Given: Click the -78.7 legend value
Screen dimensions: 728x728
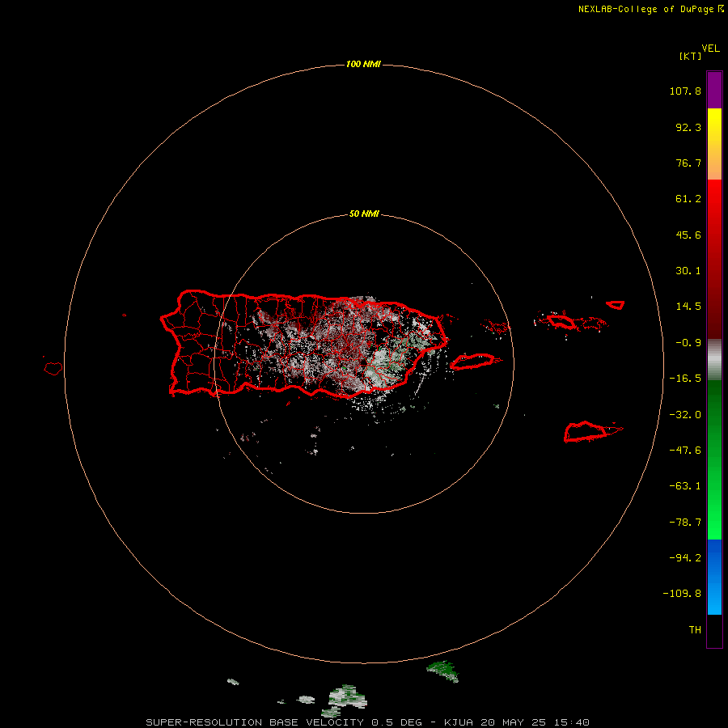Looking at the screenshot, I should pos(685,523).
